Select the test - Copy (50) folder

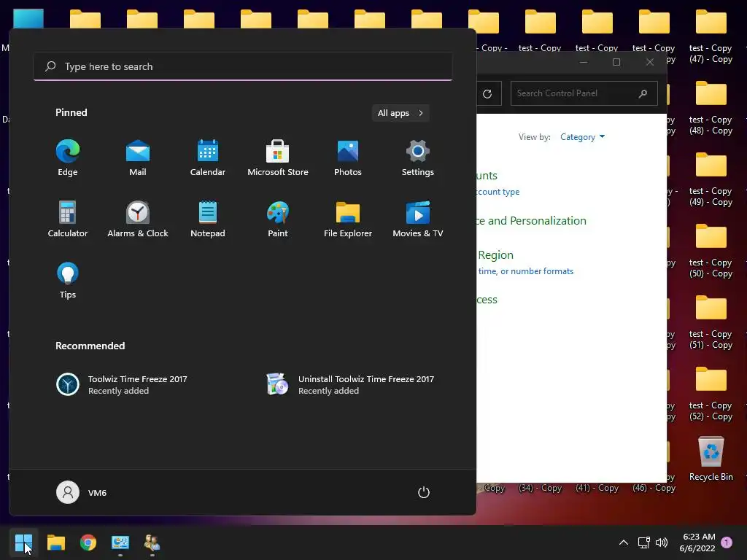711,251
